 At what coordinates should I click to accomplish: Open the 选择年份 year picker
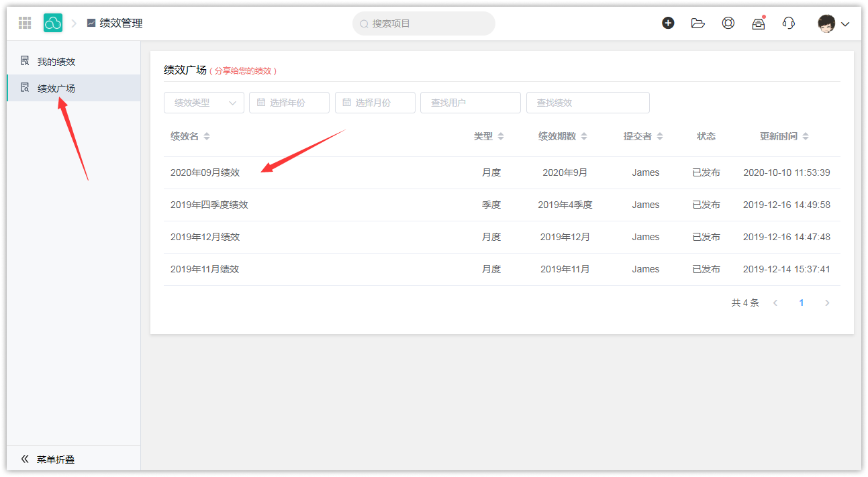click(289, 103)
